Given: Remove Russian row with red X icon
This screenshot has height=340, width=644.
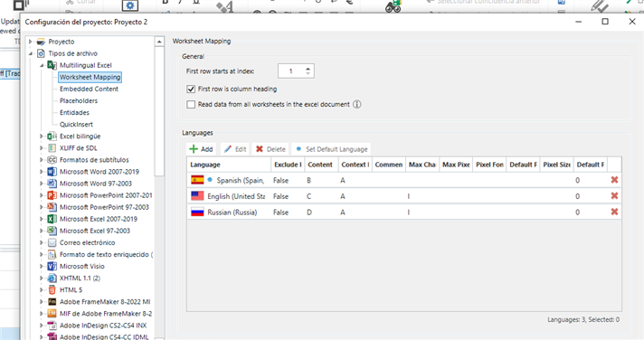Looking at the screenshot, I should pos(614,212).
